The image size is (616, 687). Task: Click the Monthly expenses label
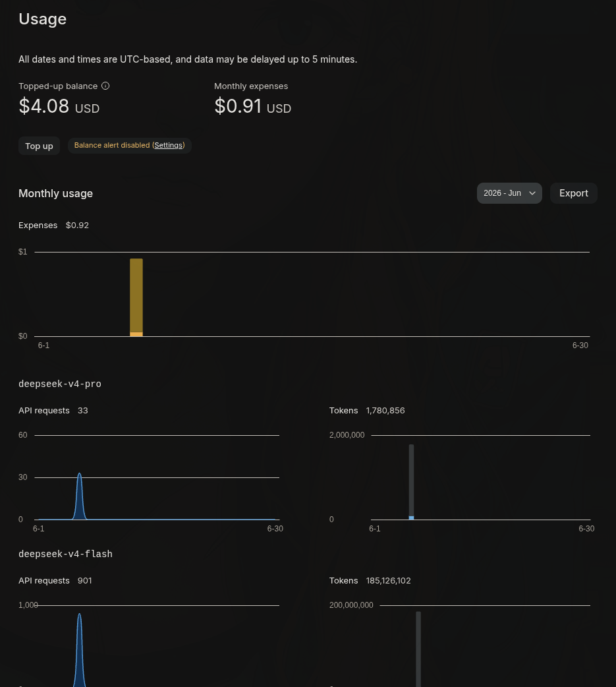click(x=251, y=86)
